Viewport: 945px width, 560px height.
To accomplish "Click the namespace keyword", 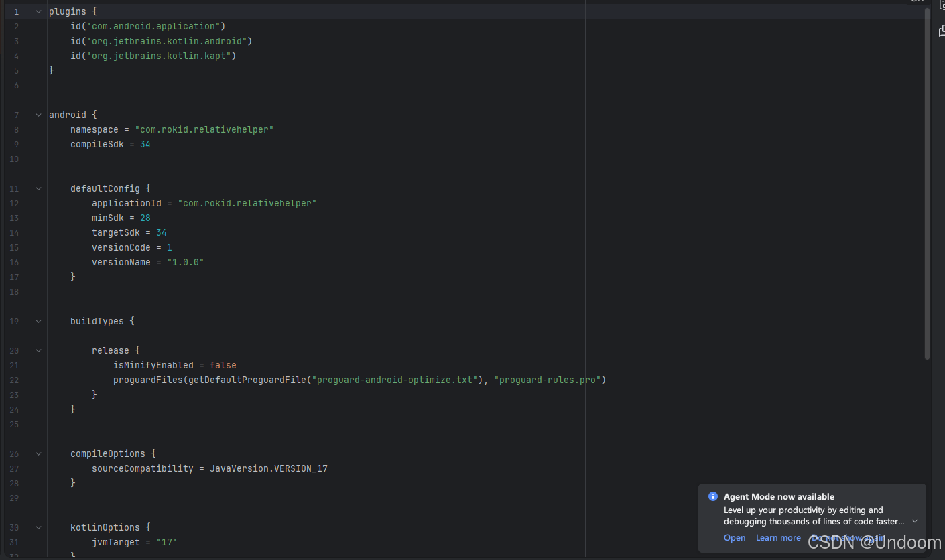I will point(94,129).
